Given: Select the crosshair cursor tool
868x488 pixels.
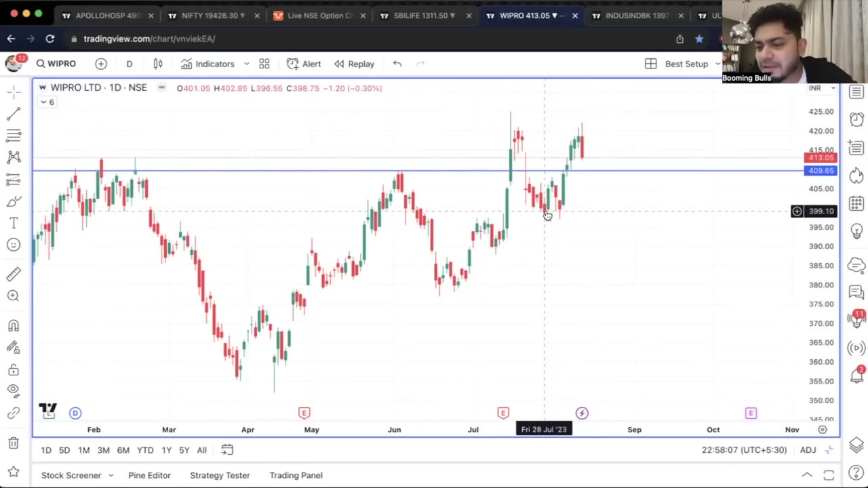Looking at the screenshot, I should pos(14,93).
